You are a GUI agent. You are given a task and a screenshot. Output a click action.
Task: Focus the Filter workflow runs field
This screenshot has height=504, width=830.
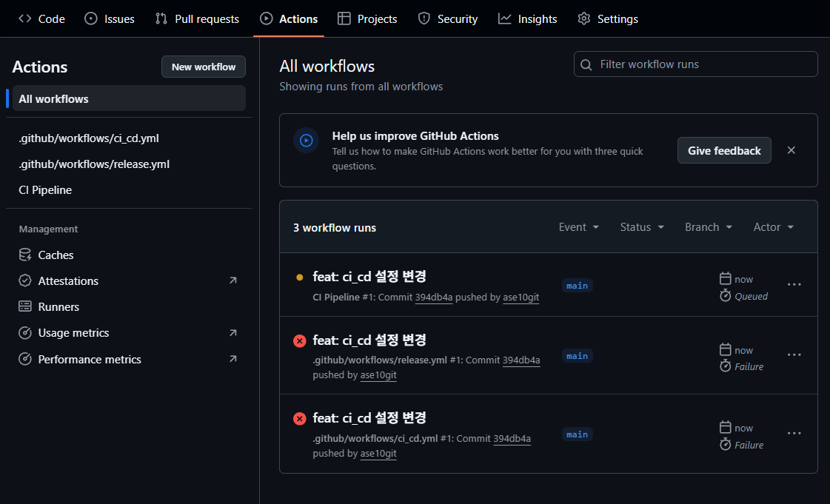pyautogui.click(x=695, y=64)
